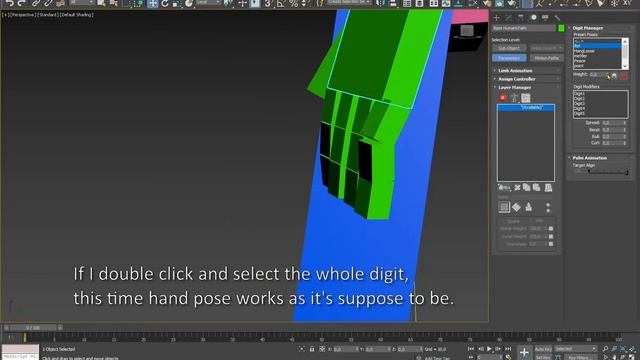Click the Add Layer icon below layer list

(x=504, y=187)
